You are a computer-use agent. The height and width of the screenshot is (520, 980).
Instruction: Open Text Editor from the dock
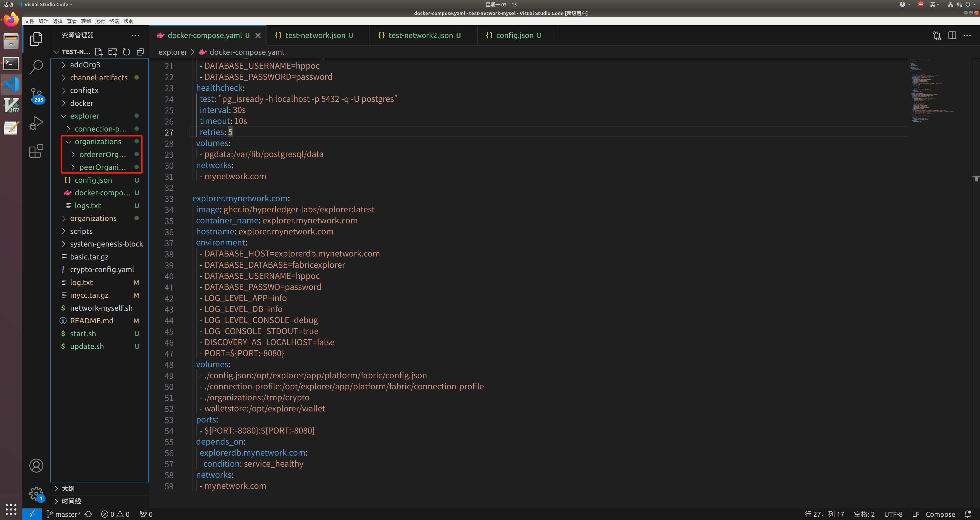tap(11, 128)
